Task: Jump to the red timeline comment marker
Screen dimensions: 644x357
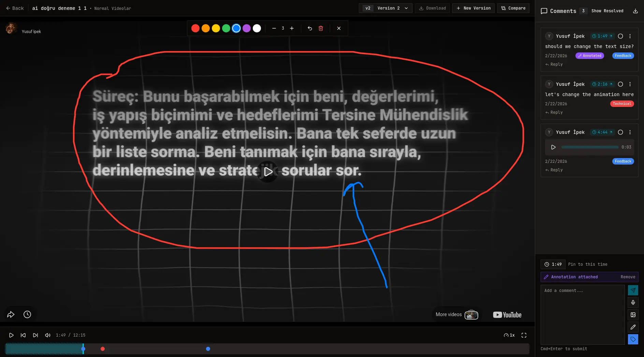Action: tap(103, 349)
